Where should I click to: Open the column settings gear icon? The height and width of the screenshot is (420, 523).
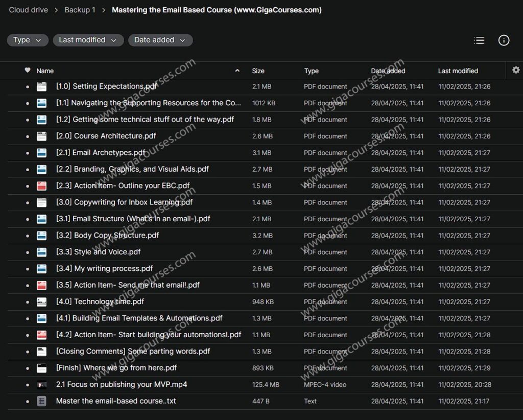516,70
